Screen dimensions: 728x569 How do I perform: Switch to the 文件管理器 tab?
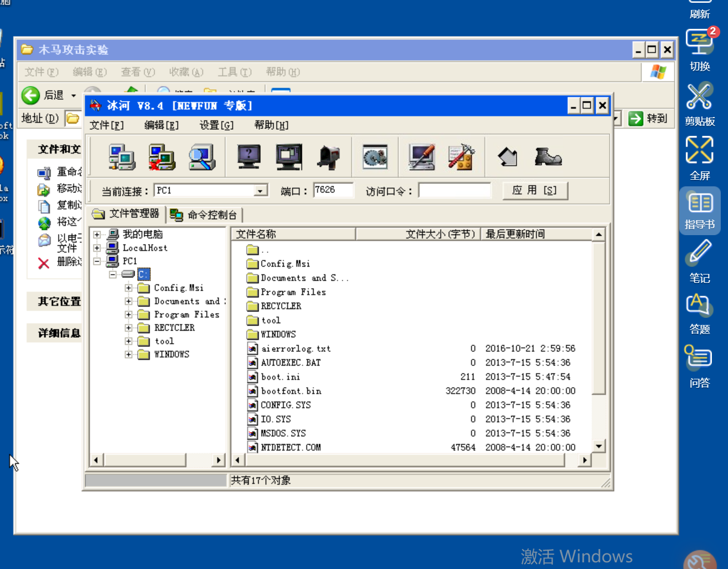click(x=126, y=214)
